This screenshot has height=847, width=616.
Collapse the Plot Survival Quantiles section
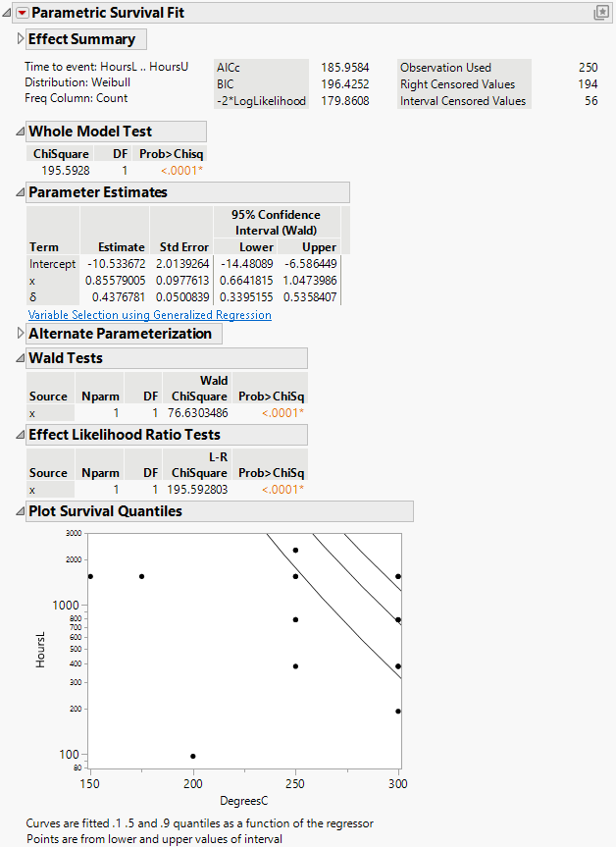pyautogui.click(x=21, y=511)
